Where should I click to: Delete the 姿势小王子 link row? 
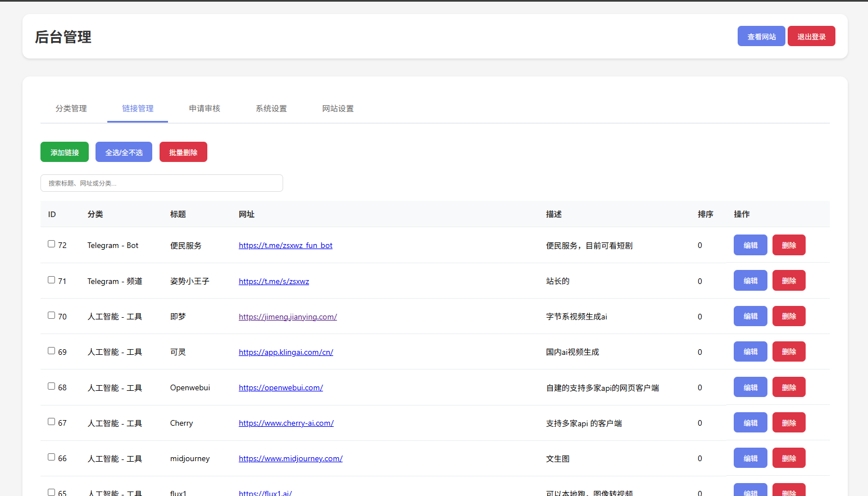(789, 281)
